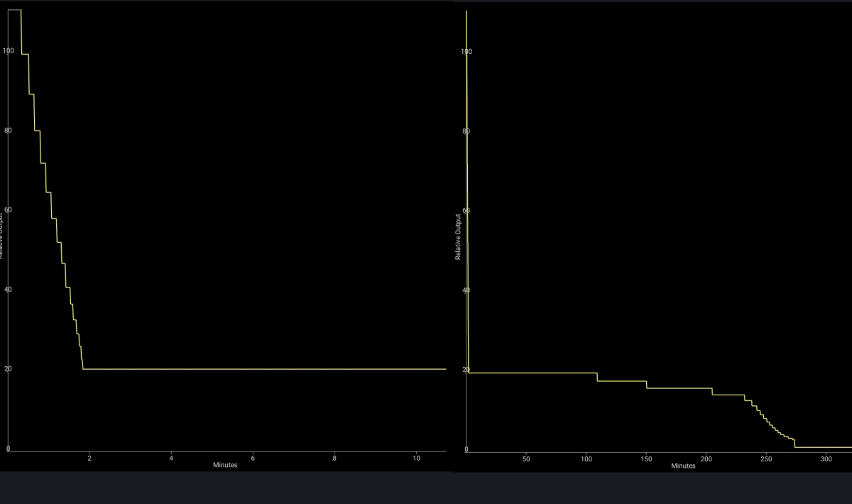852x504 pixels.
Task: Click the Minutes axis title on the right chart
Action: pyautogui.click(x=683, y=466)
